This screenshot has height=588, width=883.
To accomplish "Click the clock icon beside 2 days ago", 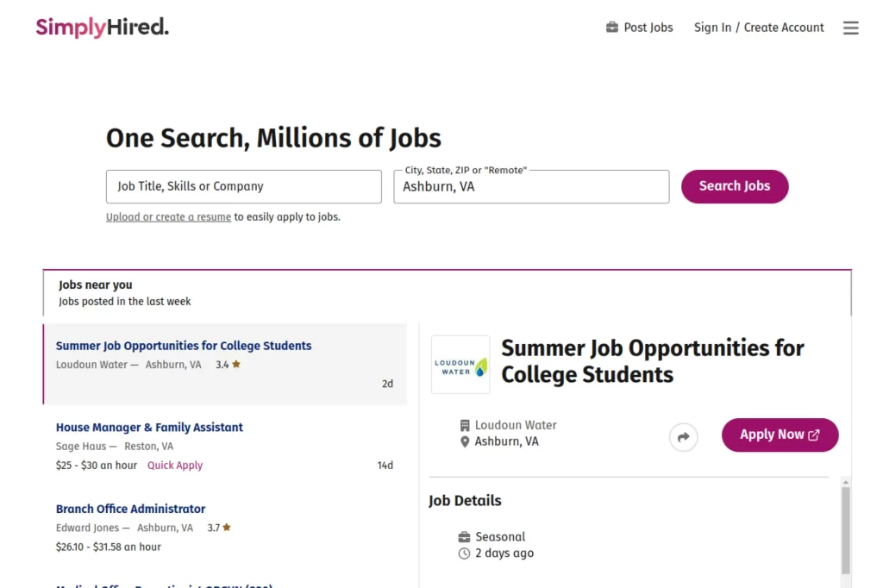I will 463,553.
